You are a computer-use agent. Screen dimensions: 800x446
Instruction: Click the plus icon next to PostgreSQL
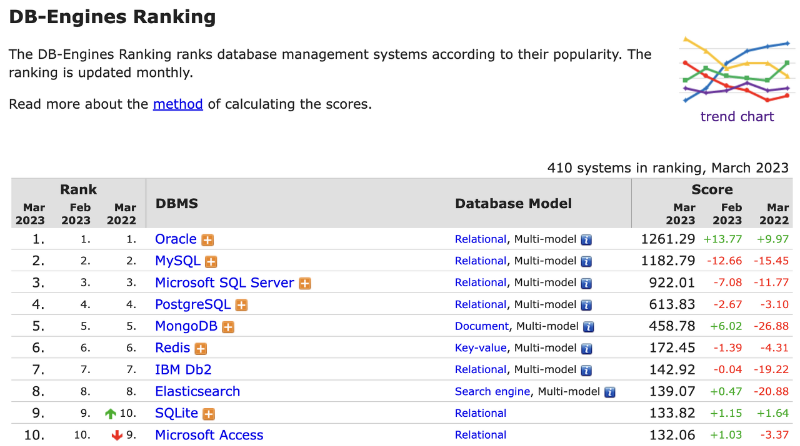(242, 305)
